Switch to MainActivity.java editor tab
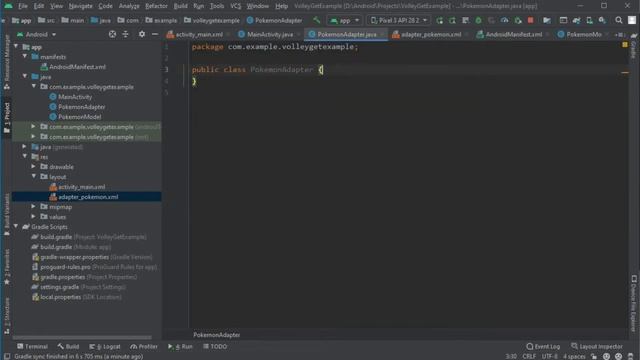640x360 pixels. pyautogui.click(x=269, y=35)
